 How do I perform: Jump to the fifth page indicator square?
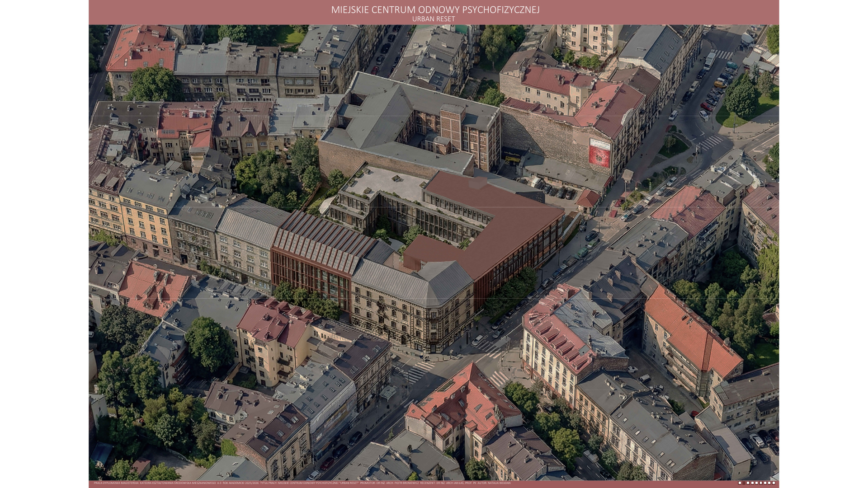point(756,483)
